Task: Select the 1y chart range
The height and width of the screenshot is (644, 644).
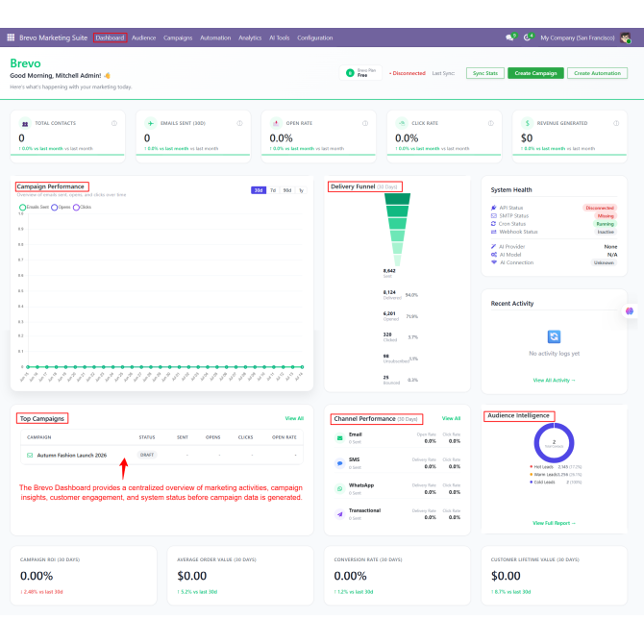Action: point(301,190)
